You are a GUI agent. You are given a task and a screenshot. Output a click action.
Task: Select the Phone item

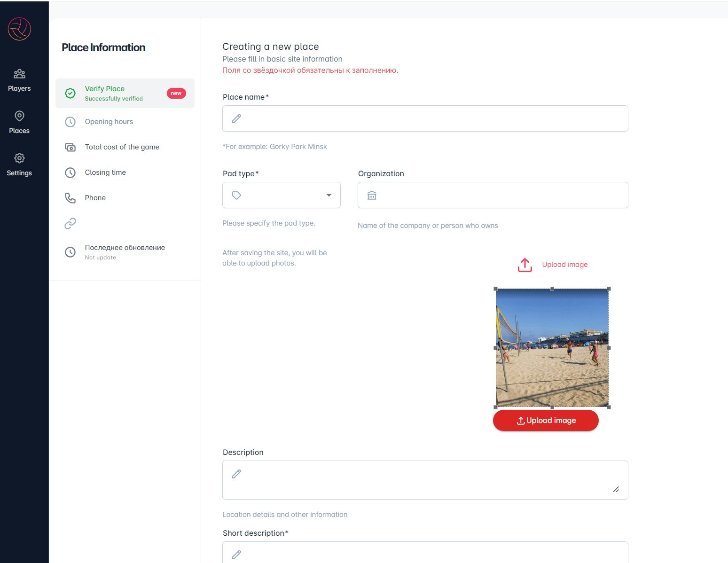click(125, 198)
